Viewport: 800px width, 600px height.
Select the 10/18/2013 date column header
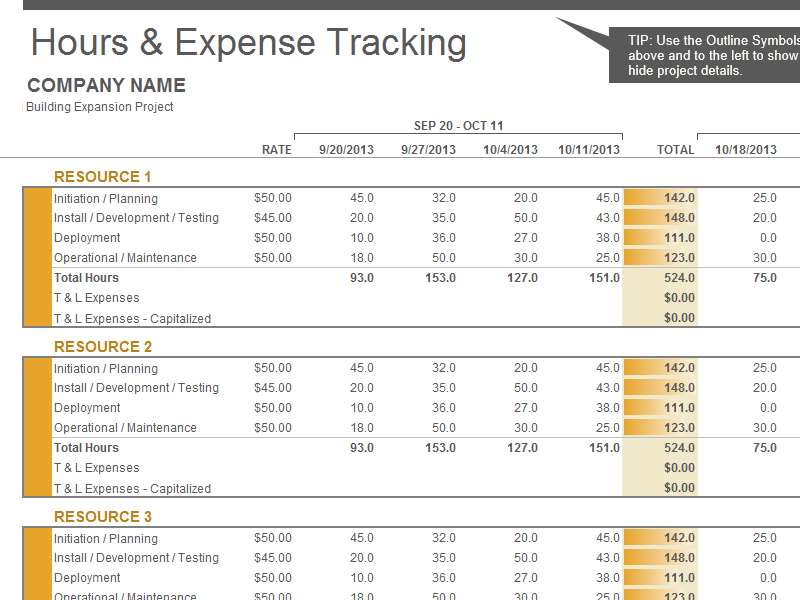pyautogui.click(x=746, y=150)
